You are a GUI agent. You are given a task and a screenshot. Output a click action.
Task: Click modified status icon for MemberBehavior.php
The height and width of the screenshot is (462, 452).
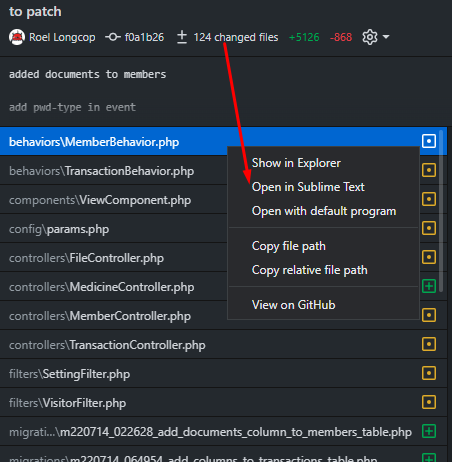429,141
